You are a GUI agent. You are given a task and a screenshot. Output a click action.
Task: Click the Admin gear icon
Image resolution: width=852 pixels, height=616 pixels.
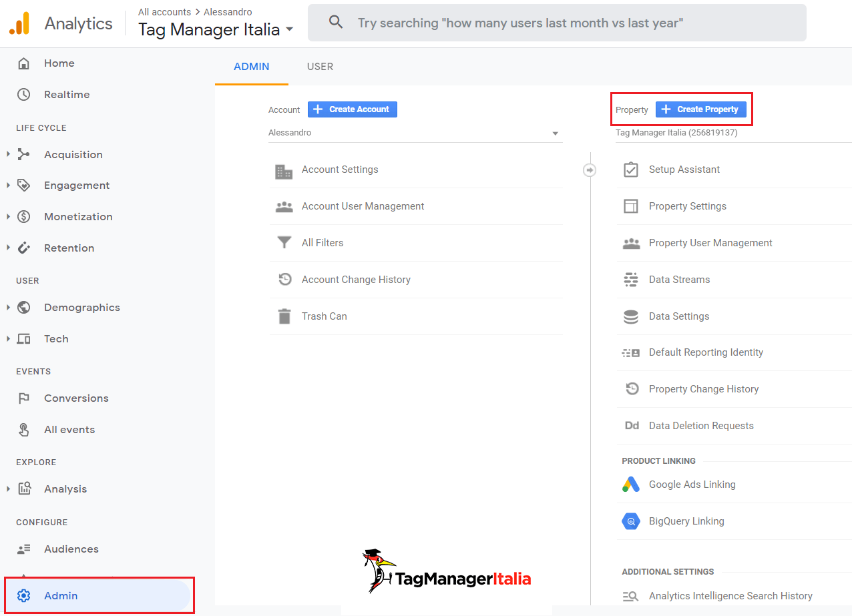click(23, 595)
